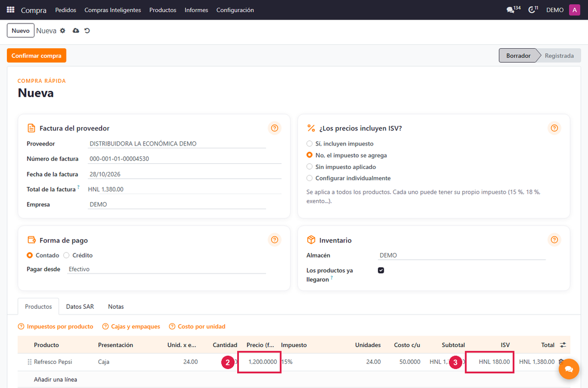Click price cell 1,200.0000
Screen dimensions: 588x388
260,362
